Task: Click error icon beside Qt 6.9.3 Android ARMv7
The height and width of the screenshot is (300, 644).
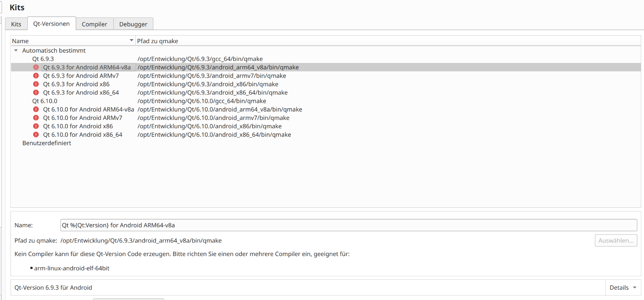Action: pyautogui.click(x=36, y=76)
